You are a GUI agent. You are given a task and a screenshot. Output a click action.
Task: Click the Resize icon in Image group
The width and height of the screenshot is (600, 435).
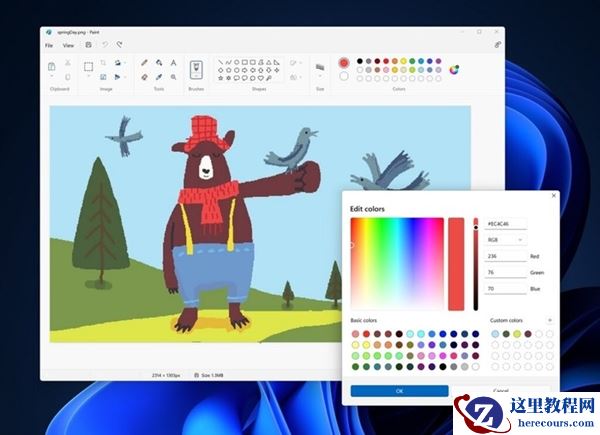tap(103, 77)
